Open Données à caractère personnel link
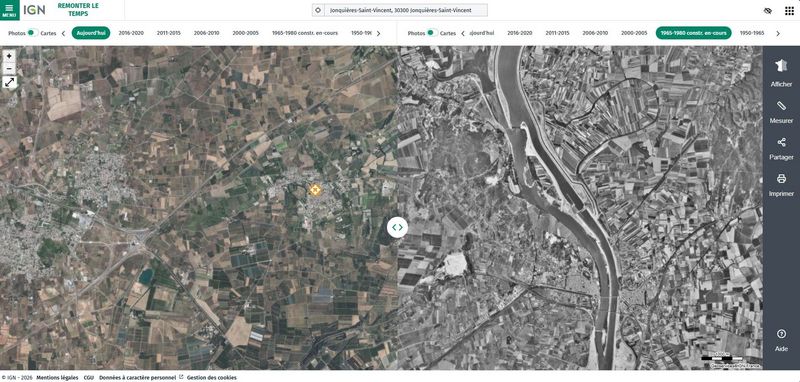 [x=141, y=378]
